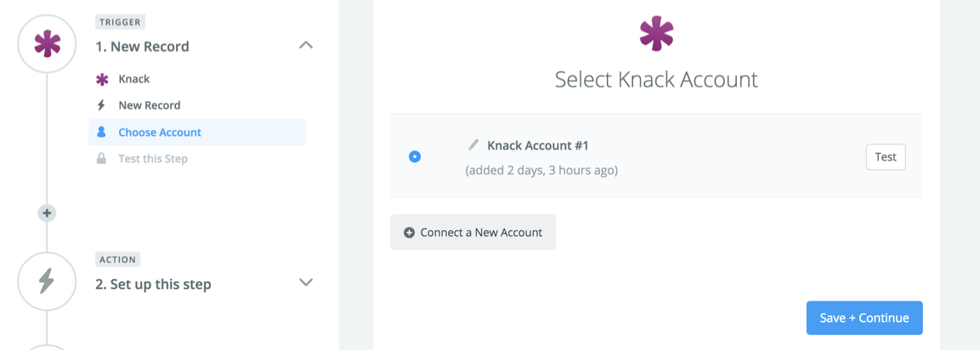
Task: Open the New Record sidebar item
Action: coord(150,105)
